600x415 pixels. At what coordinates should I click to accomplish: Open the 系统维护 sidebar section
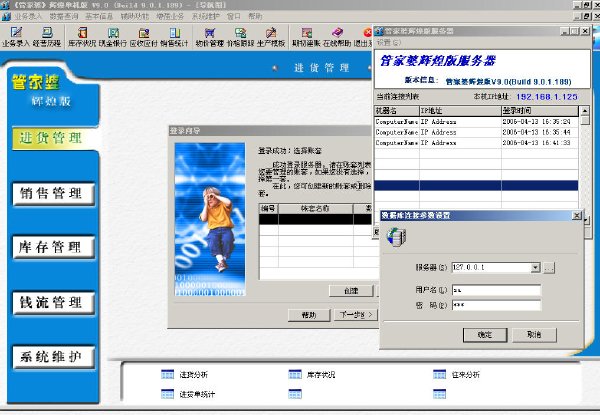tap(54, 357)
